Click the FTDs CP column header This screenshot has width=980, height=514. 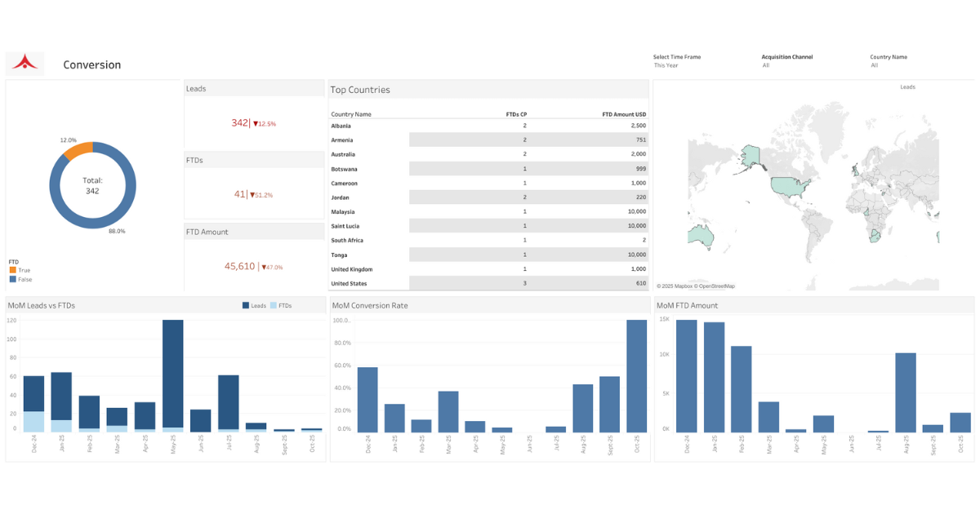(x=517, y=114)
